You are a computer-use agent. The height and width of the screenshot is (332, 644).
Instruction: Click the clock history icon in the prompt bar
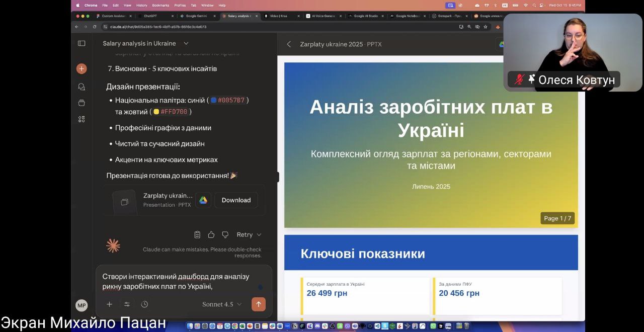coord(145,304)
